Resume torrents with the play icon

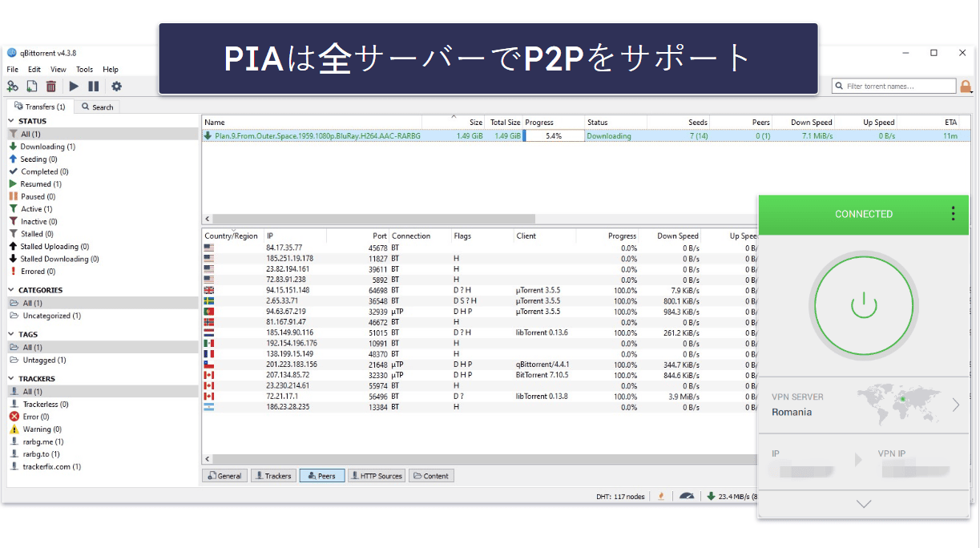click(x=74, y=87)
